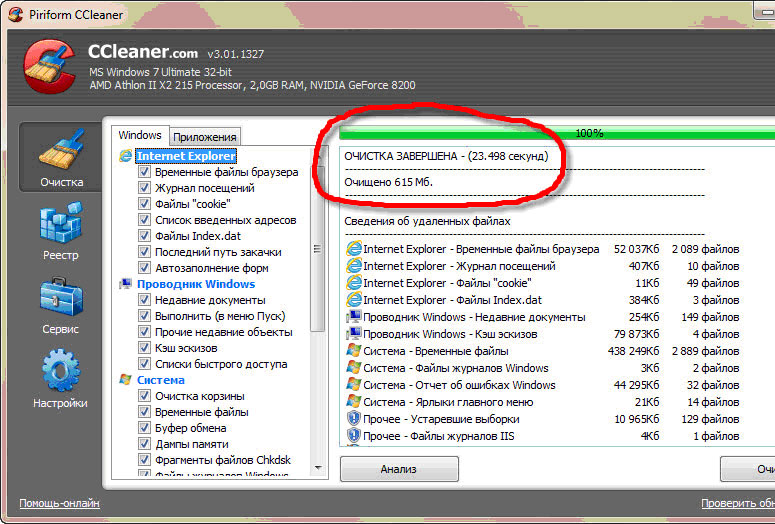Viewport: 775px width, 524px height.
Task: Click Internet Explorer icon in tree header
Action: pyautogui.click(x=126, y=156)
